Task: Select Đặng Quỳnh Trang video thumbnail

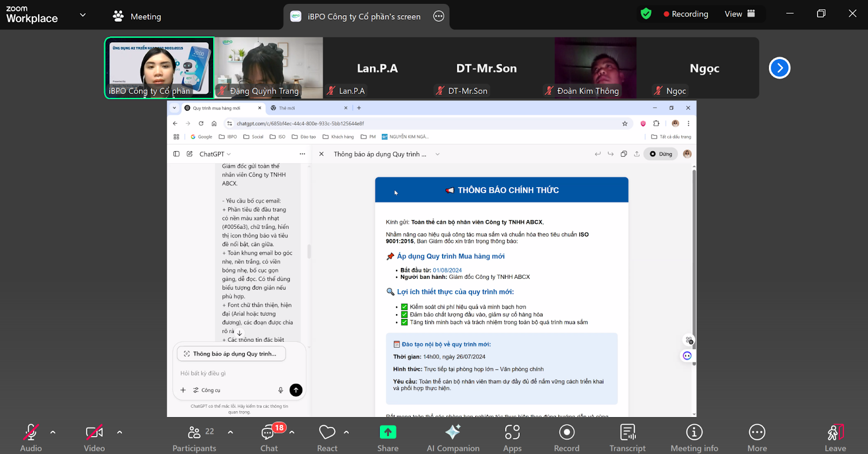Action: point(269,67)
